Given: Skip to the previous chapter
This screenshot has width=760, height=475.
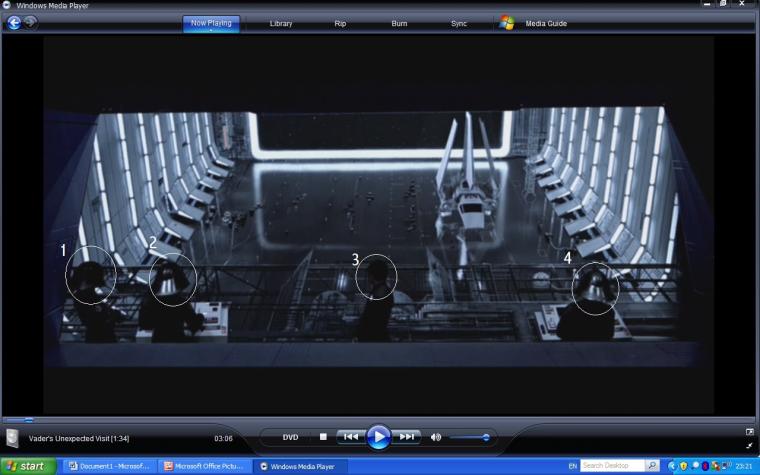Looking at the screenshot, I should pos(351,437).
